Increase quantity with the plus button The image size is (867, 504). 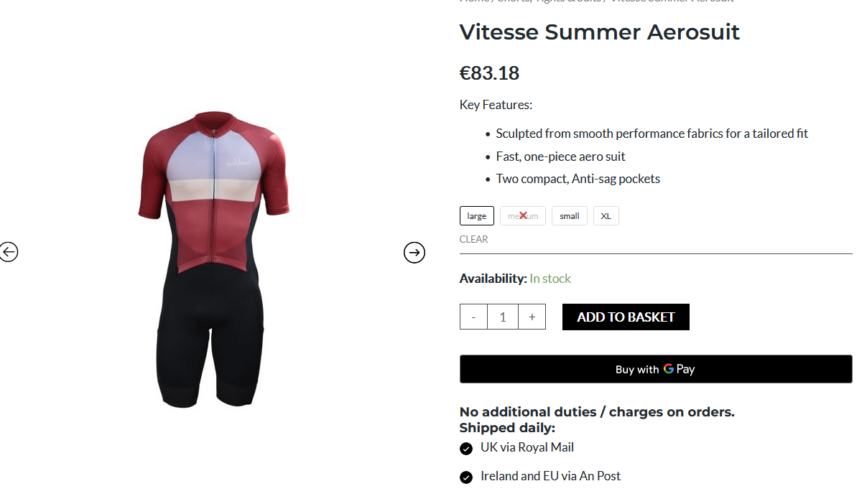click(532, 317)
